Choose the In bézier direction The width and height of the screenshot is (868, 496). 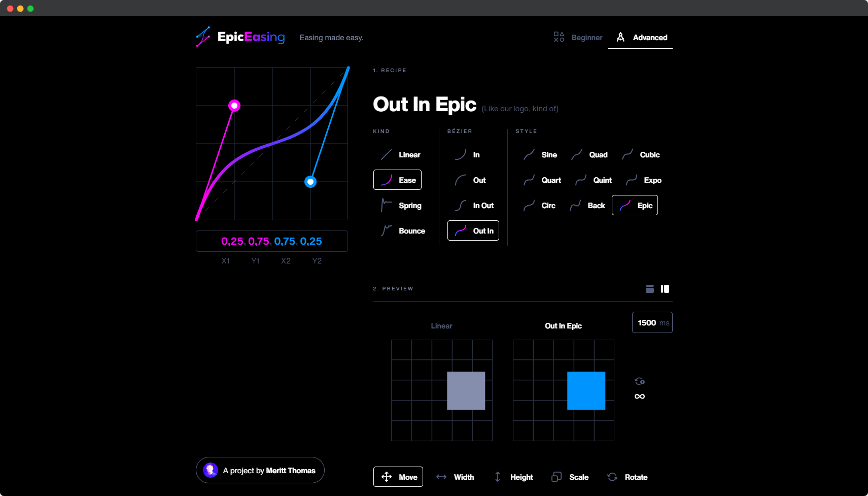(x=467, y=155)
